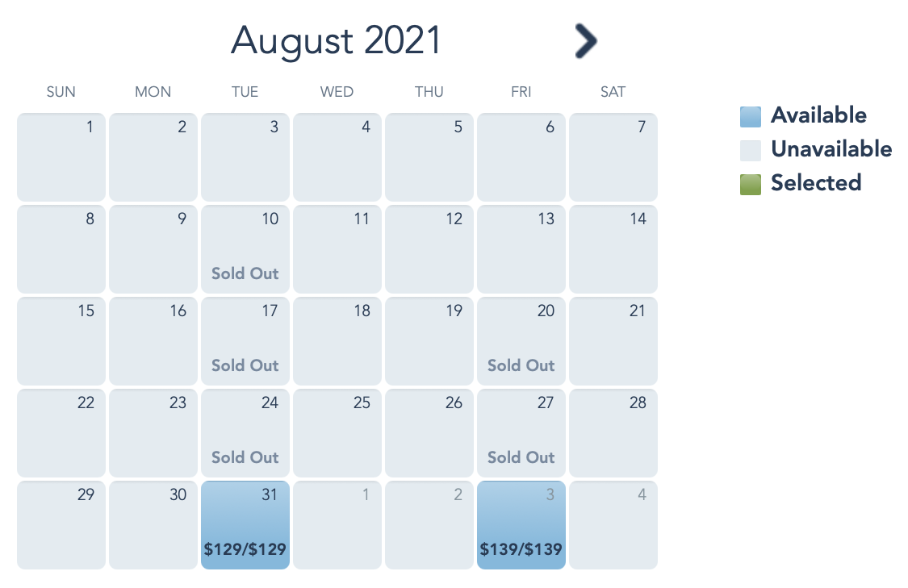Viewport: 908px width, 588px height.
Task: Click the August 22 date cell
Action: click(x=61, y=433)
